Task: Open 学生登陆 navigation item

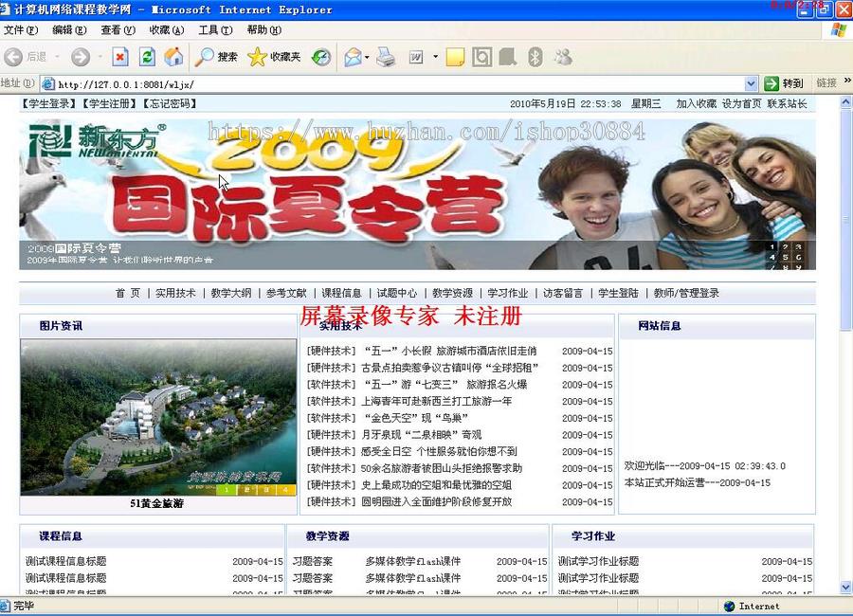Action: (x=619, y=293)
